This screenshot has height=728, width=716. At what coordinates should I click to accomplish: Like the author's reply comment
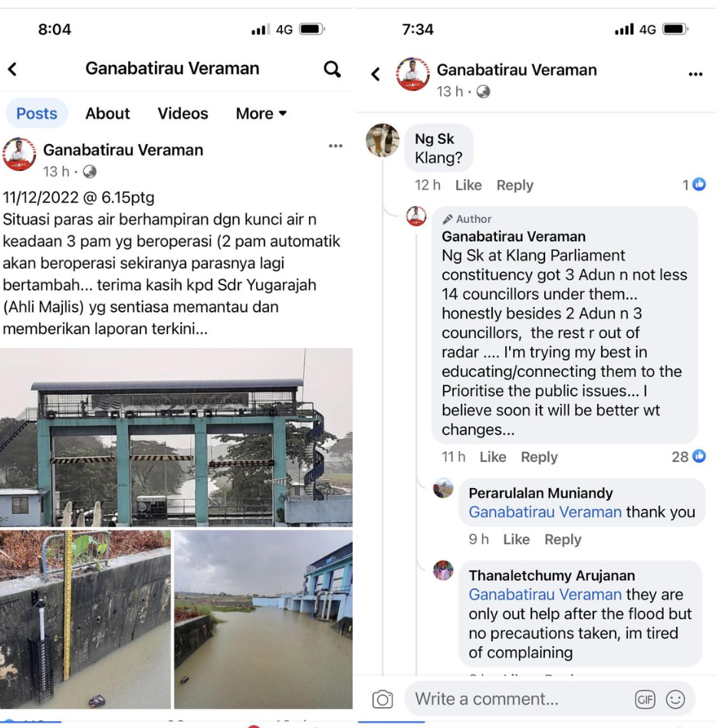point(493,457)
